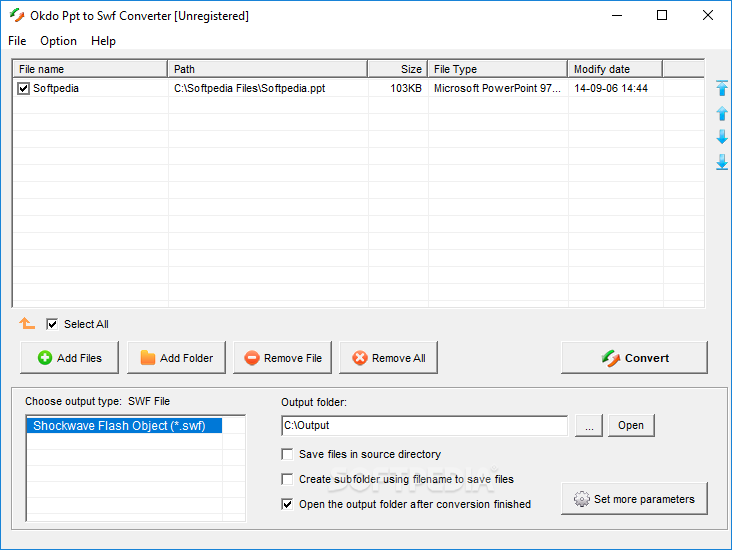Start conversion with the Convert button
732x550 pixels.
click(634, 358)
